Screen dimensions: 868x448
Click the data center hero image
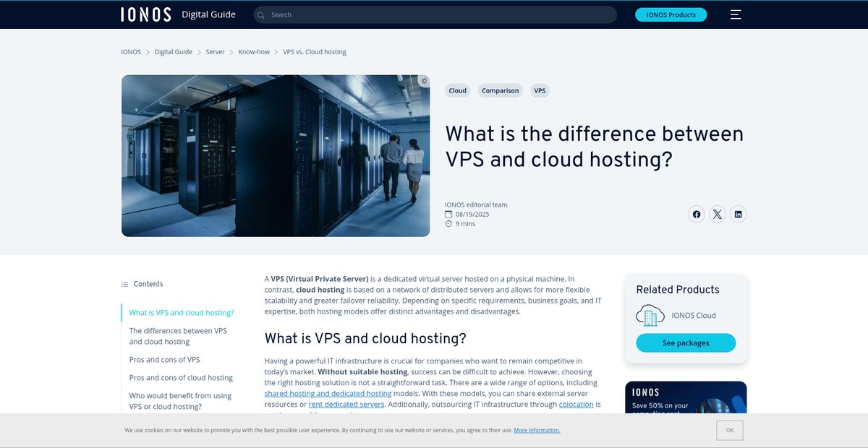(276, 156)
